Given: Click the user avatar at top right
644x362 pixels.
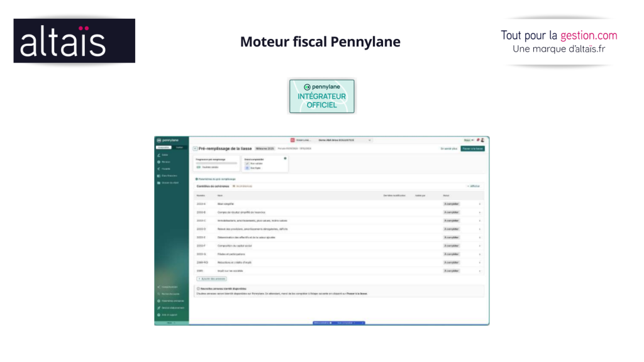Looking at the screenshot, I should click(483, 140).
